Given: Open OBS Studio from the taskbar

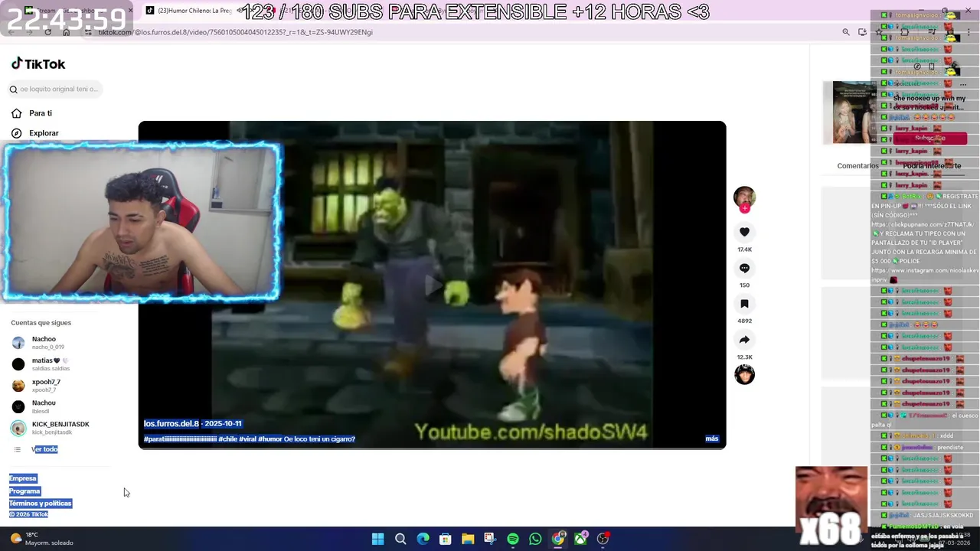Looking at the screenshot, I should pos(603,539).
